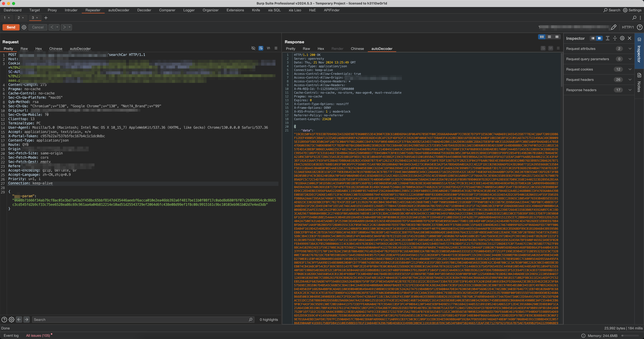Screen dimensions: 644x339
Task: Dock Inspector panel to the left
Action: (593, 38)
